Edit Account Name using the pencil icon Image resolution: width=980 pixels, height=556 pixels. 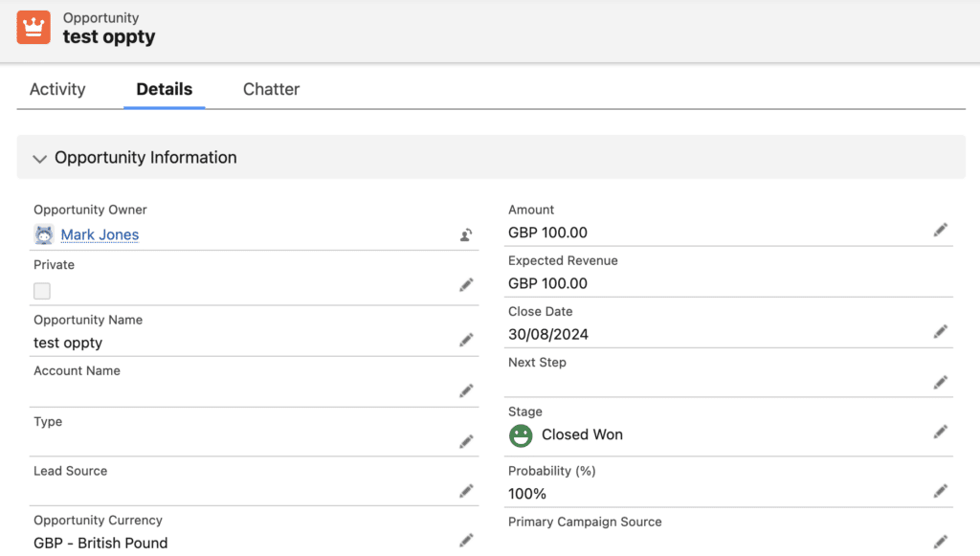[466, 391]
